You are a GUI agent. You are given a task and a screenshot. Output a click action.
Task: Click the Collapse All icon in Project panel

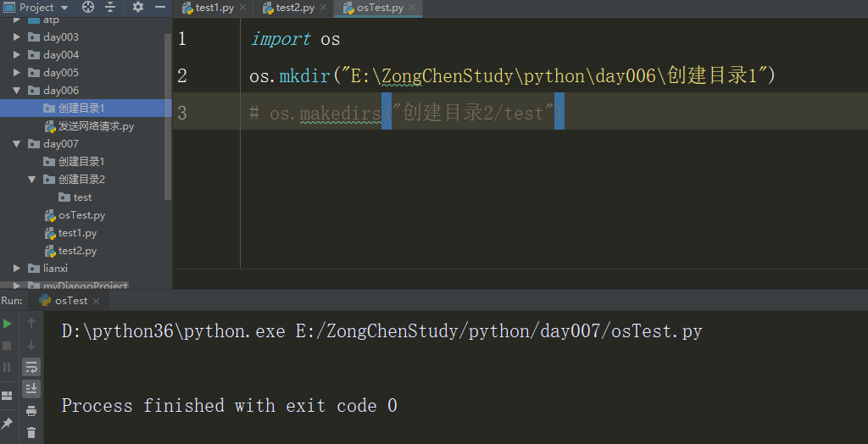(x=110, y=8)
